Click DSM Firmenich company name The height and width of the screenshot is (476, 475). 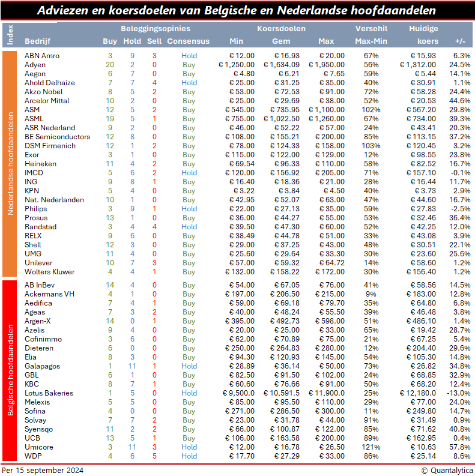[50, 146]
